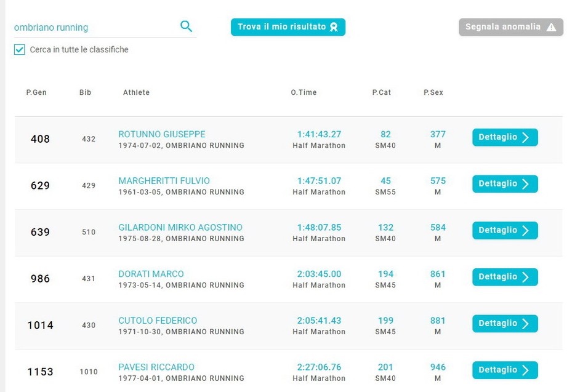Screen dimensions: 567x392
Task: Click sex position 575
Action: pos(438,181)
